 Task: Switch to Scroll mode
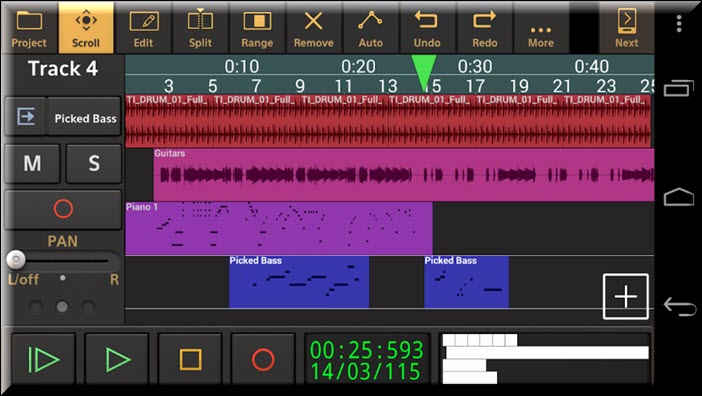point(86,28)
